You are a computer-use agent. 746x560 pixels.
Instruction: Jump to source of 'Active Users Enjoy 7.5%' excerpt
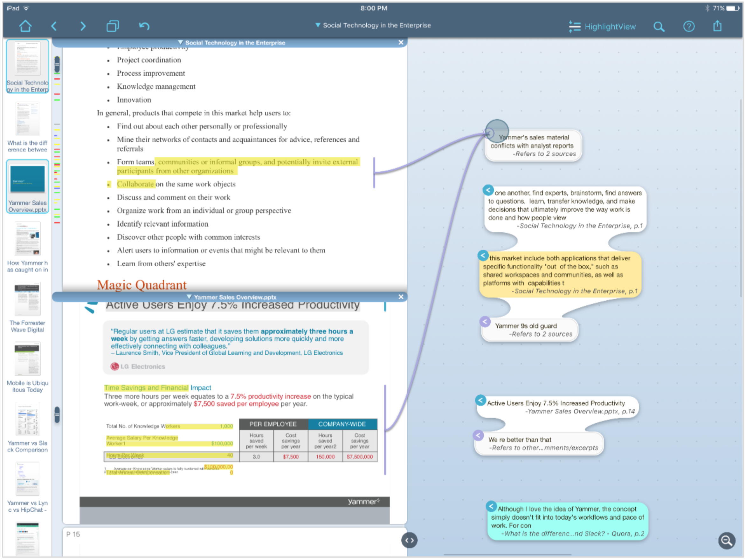[480, 400]
